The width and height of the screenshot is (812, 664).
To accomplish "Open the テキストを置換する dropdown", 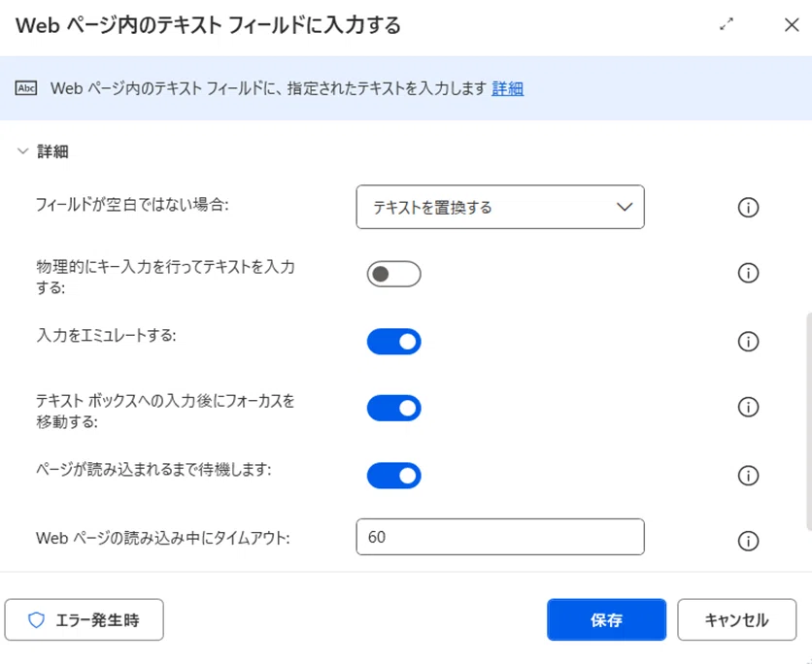I will pyautogui.click(x=500, y=207).
